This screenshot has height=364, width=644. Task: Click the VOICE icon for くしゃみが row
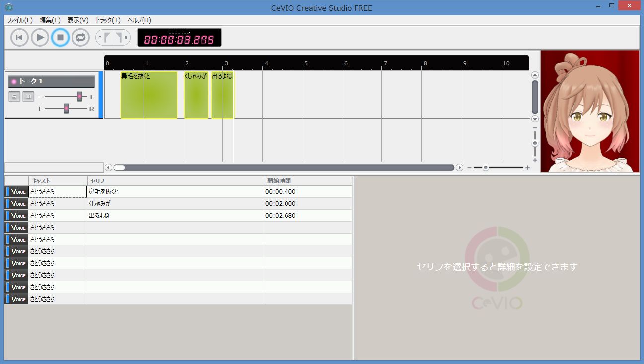[16, 204]
